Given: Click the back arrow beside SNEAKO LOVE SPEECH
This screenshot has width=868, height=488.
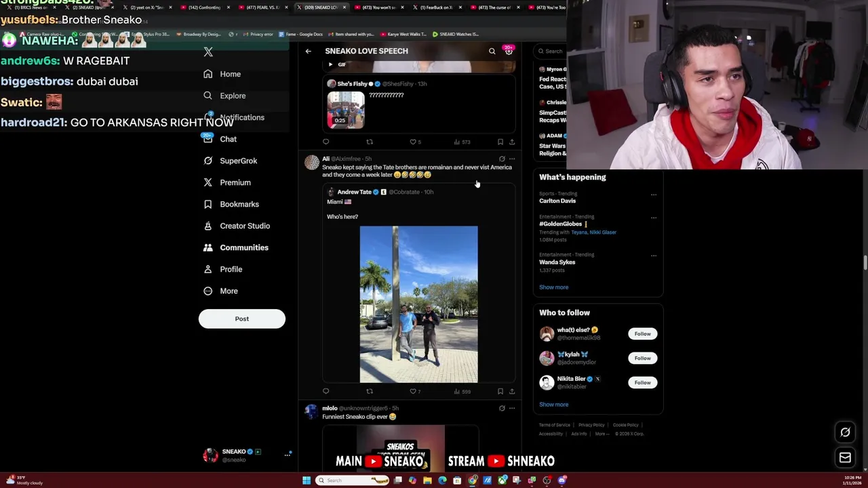Looking at the screenshot, I should coord(308,51).
